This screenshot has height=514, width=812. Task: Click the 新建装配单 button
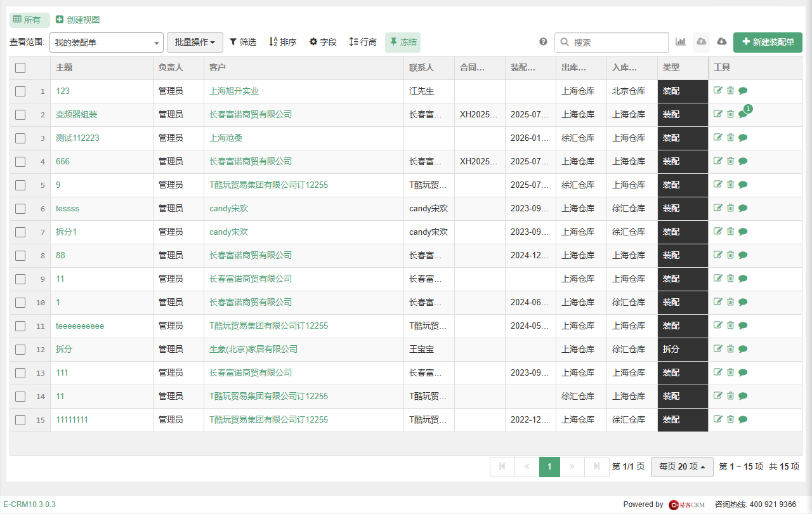coord(768,42)
